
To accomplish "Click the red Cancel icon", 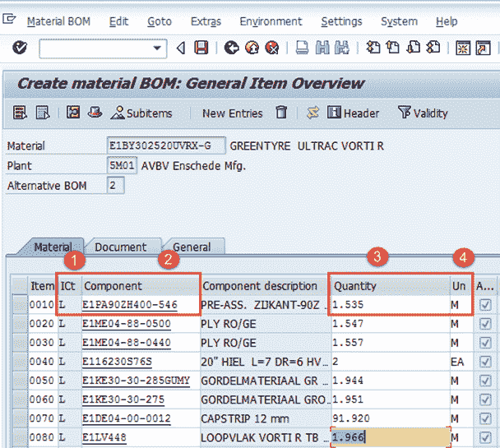I will click(272, 48).
